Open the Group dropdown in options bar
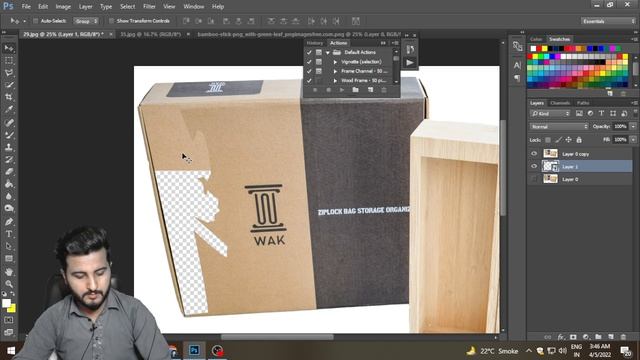The height and width of the screenshot is (360, 640). point(86,21)
